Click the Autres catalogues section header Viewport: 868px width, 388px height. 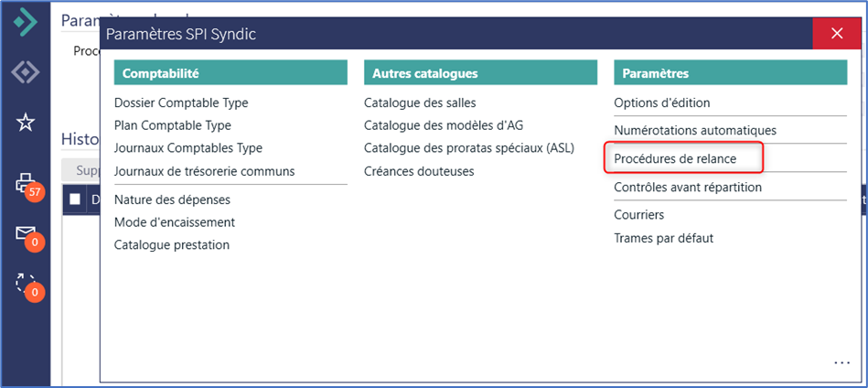[480, 73]
